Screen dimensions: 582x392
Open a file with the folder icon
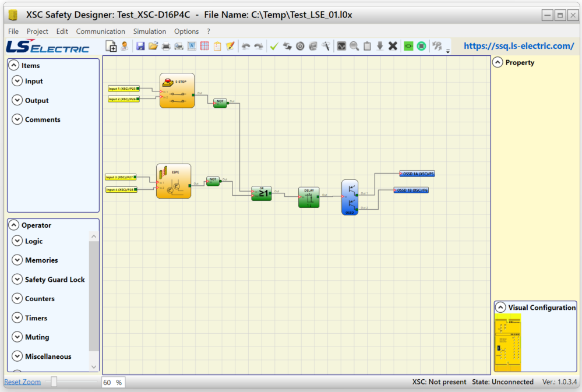coord(153,46)
